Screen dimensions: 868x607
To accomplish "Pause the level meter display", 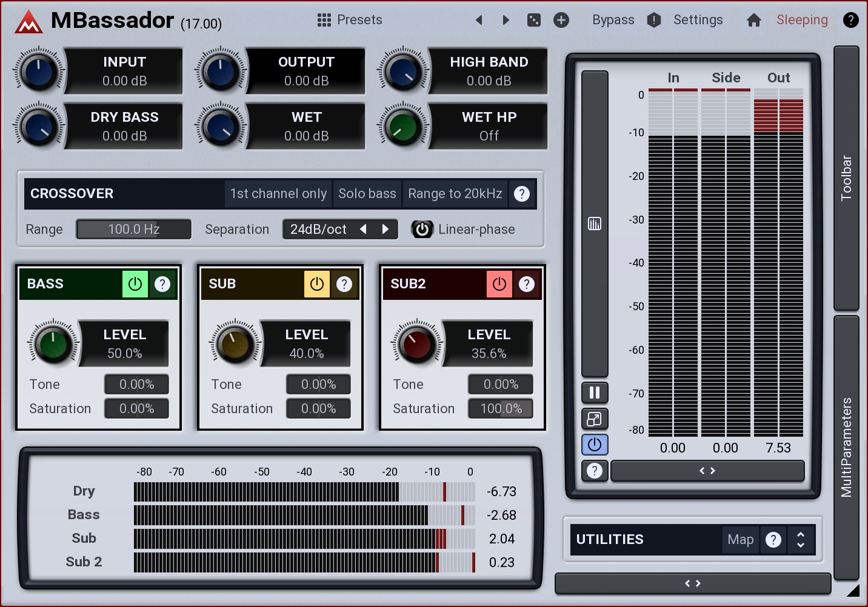I will (x=595, y=393).
